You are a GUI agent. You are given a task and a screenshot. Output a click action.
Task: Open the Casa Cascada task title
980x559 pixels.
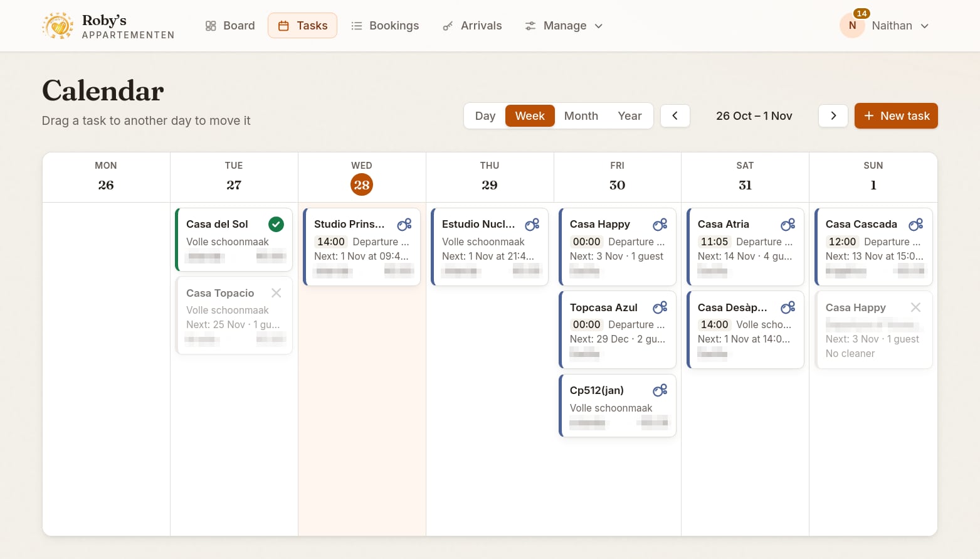[x=861, y=224]
